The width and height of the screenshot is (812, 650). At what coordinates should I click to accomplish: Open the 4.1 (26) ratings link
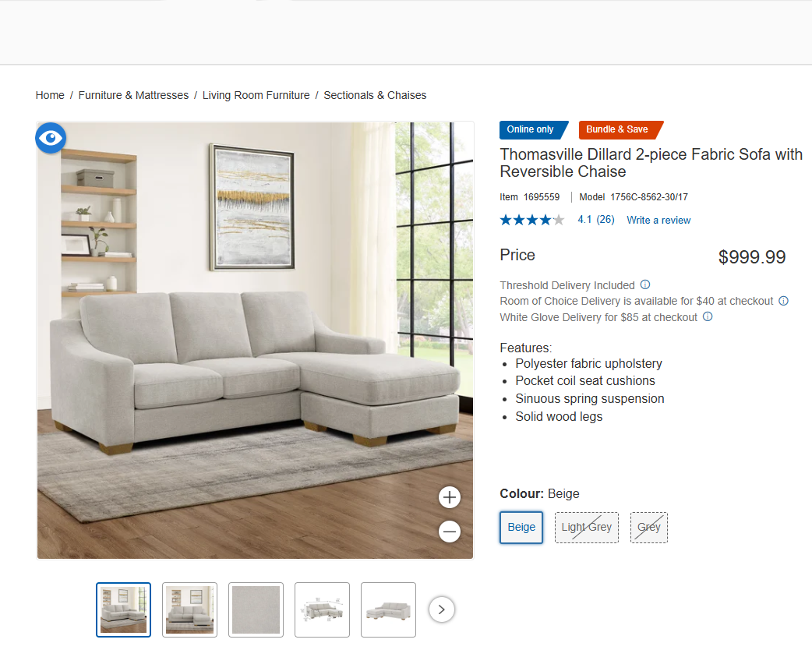point(596,220)
